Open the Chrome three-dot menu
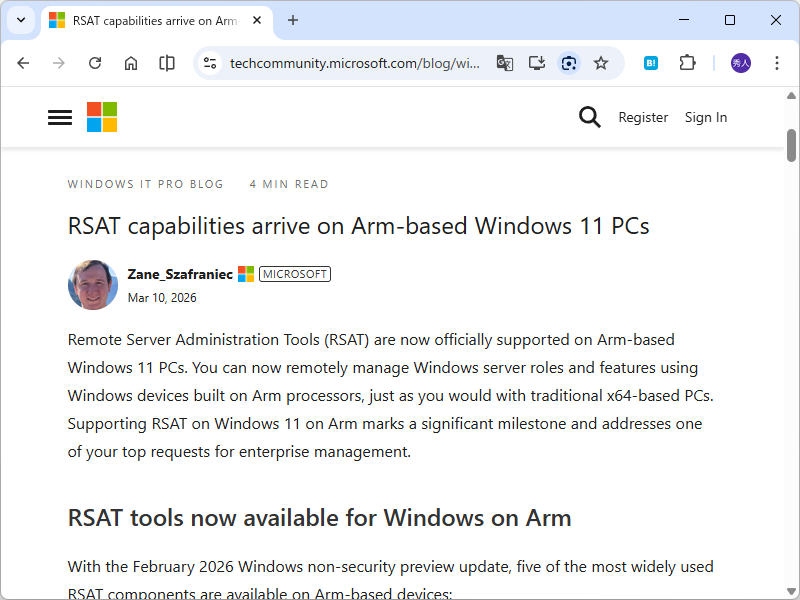The height and width of the screenshot is (600, 800). (x=777, y=63)
